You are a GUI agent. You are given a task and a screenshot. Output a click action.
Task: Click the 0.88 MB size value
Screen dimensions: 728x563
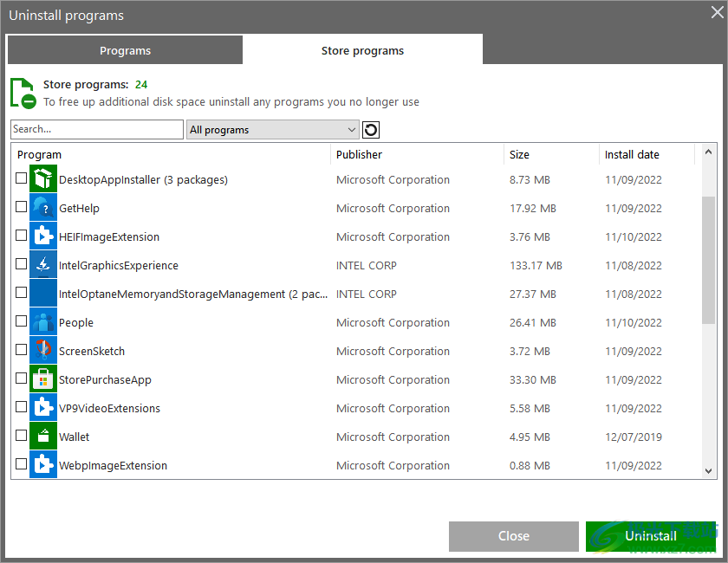click(530, 465)
